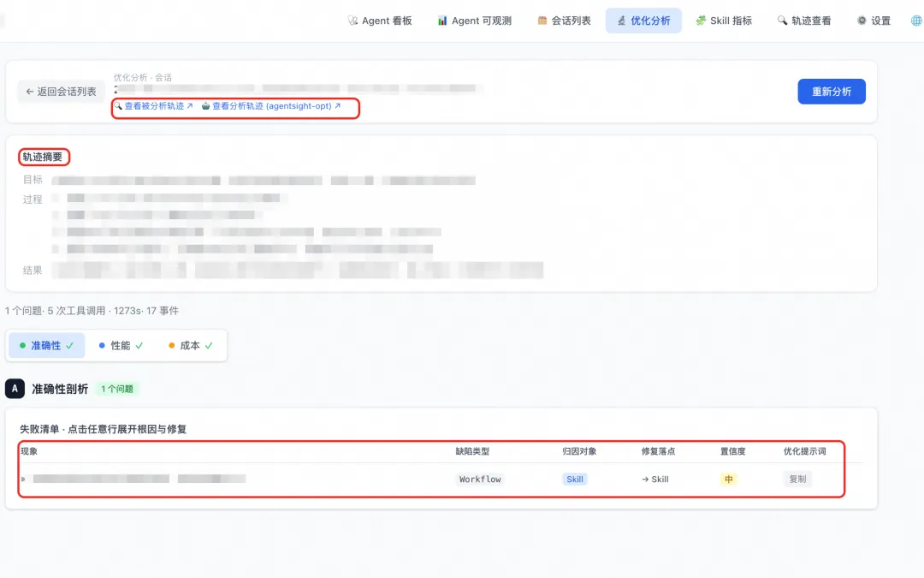
Task: Click the 目标 label in the summary
Action: point(33,179)
